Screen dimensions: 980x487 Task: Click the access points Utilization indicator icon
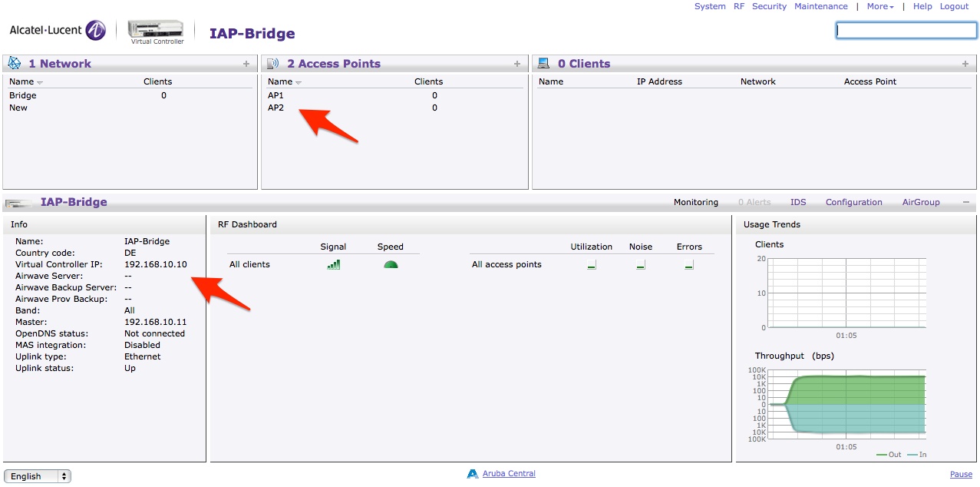pos(592,265)
